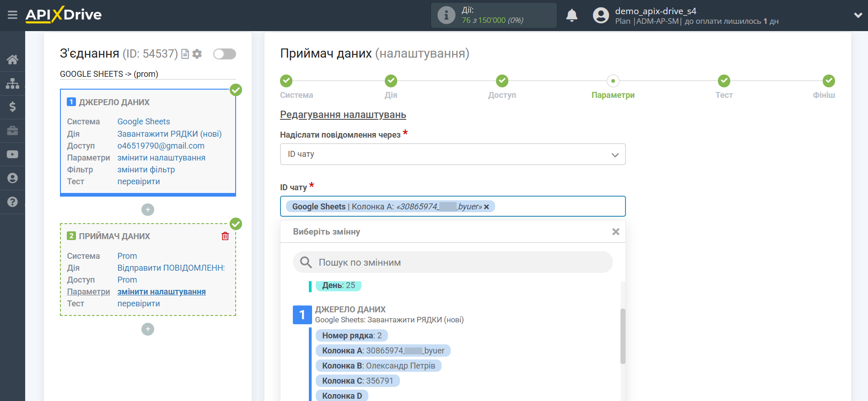868x401 pixels.
Task: Open the briefcase sidebar icon
Action: (12, 131)
